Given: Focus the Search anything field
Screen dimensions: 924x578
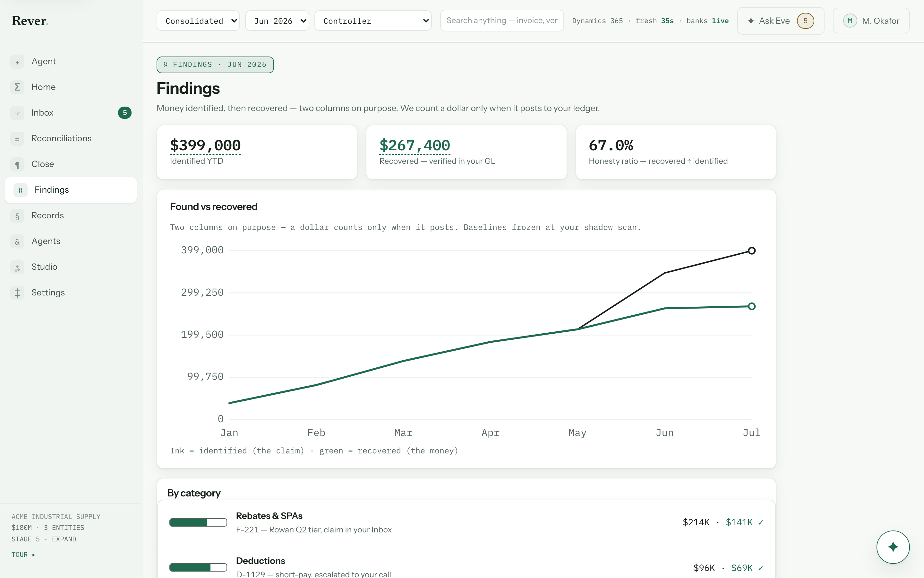Looking at the screenshot, I should 502,21.
